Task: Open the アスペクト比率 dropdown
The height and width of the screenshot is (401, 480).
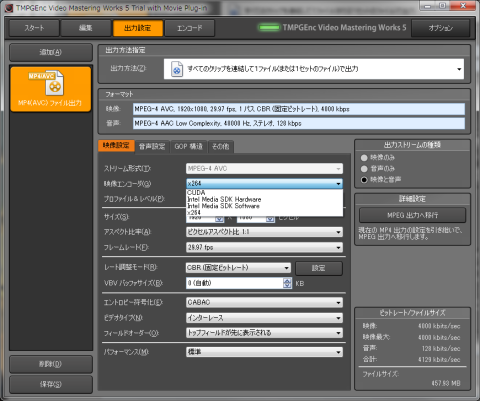Action: (264, 232)
